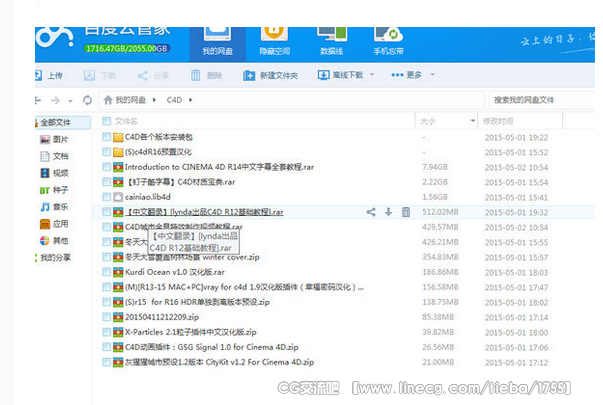The width and height of the screenshot is (603, 405).
Task: Open 我的分享 in the sidebar
Action: pyautogui.click(x=54, y=257)
